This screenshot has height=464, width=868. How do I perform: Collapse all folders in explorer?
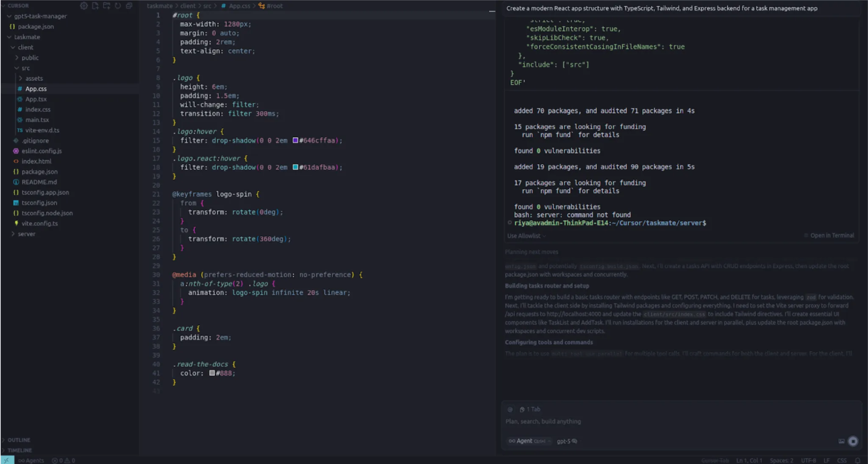[129, 6]
